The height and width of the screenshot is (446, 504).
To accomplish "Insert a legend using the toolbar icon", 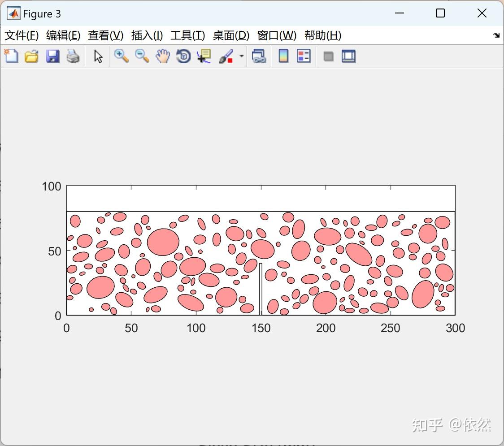I will click(x=304, y=56).
